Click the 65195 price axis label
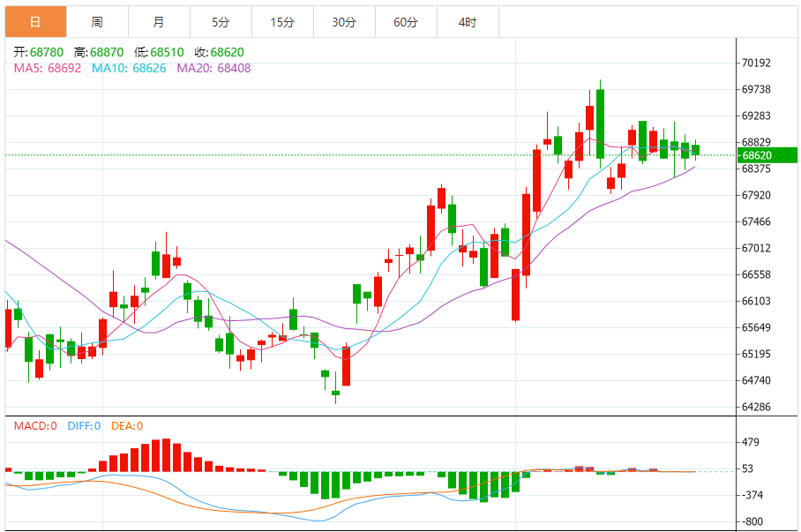801x532 pixels. click(x=756, y=354)
